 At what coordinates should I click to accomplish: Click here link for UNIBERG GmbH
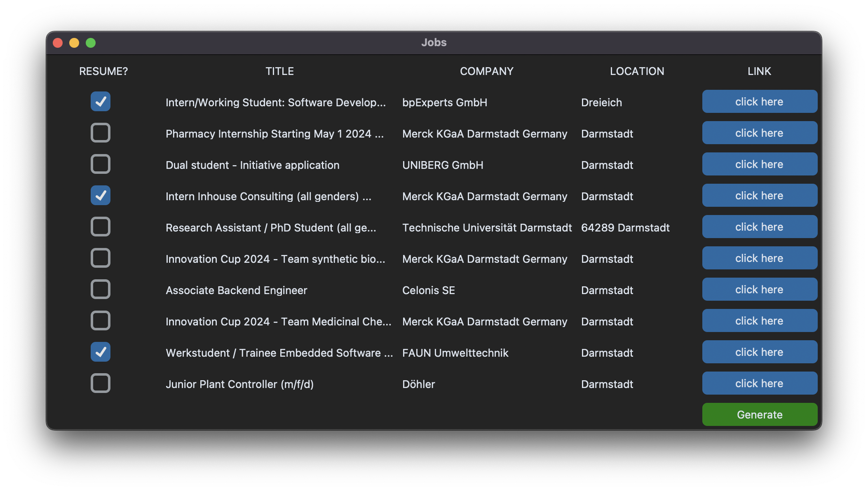759,164
